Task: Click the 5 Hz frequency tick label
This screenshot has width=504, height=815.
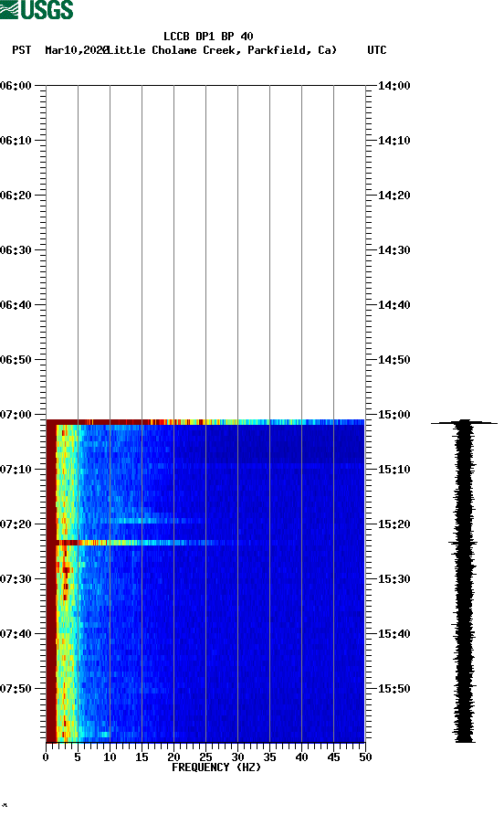Action: point(78,757)
